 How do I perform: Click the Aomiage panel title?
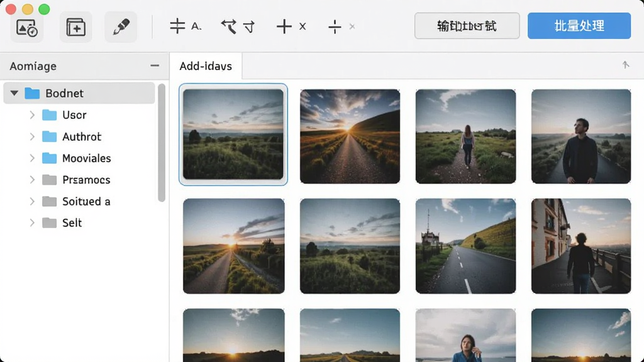pyautogui.click(x=33, y=66)
